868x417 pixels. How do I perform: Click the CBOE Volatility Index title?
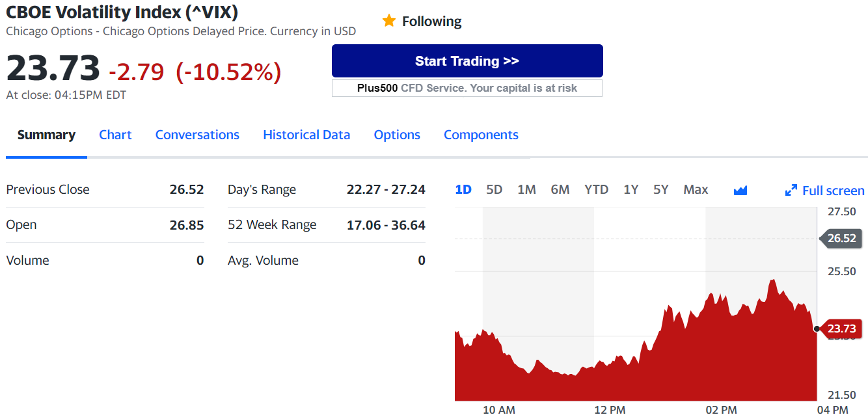pyautogui.click(x=122, y=12)
